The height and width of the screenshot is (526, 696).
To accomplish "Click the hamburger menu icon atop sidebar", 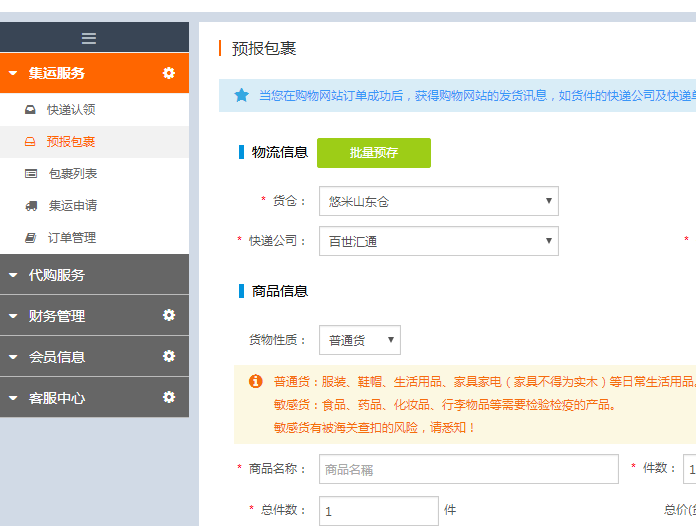I will pos(89,38).
